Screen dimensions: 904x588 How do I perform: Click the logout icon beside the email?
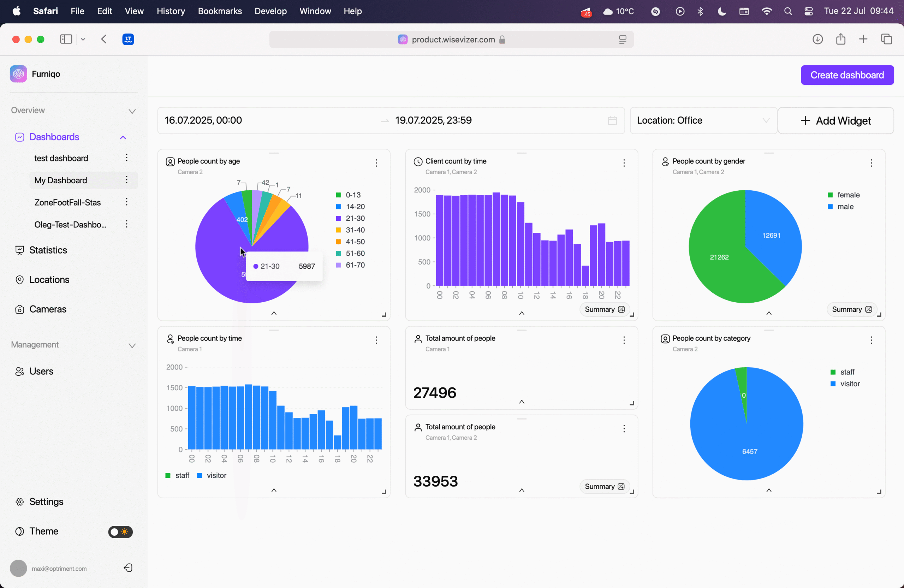128,568
